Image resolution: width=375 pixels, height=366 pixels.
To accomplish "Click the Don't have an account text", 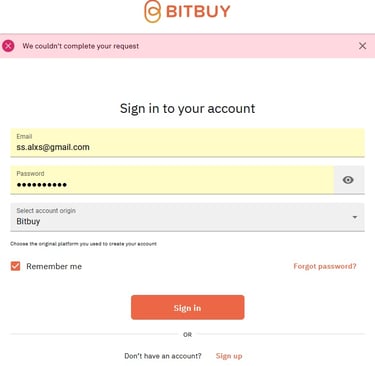I will click(163, 356).
